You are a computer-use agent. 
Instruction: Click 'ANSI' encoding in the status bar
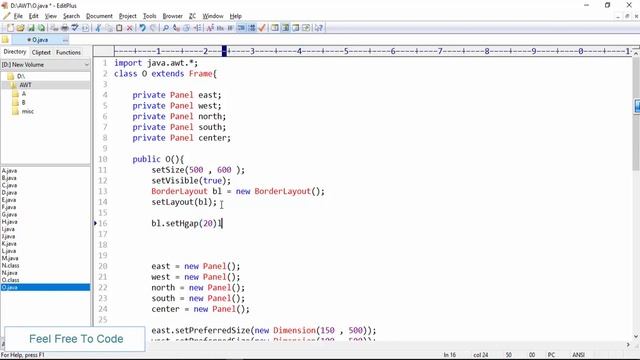coord(578,355)
